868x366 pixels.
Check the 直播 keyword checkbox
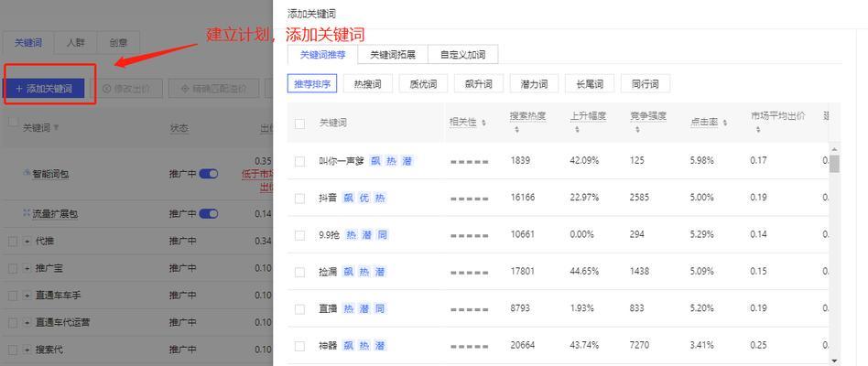pos(299,309)
